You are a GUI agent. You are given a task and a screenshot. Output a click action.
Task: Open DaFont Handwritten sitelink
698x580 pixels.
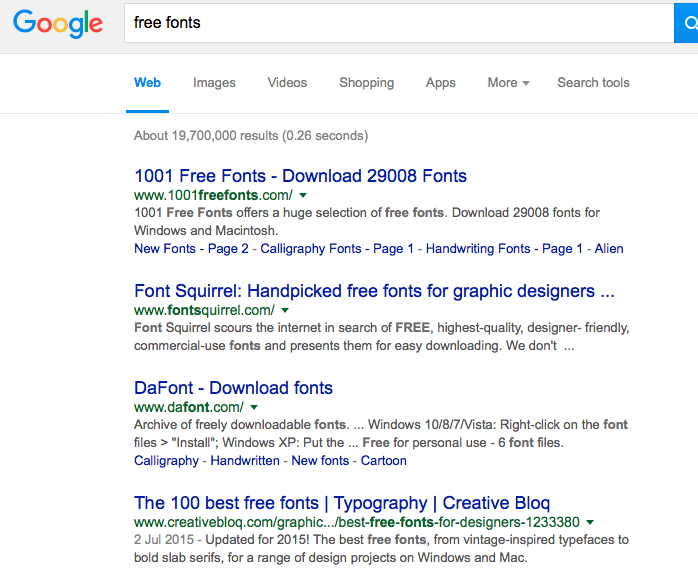click(x=245, y=461)
